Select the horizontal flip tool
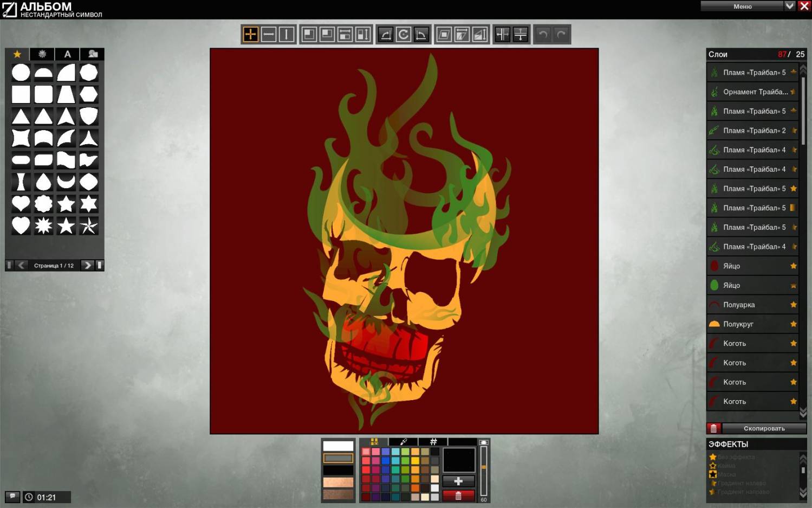The width and height of the screenshot is (812, 508). pos(502,35)
